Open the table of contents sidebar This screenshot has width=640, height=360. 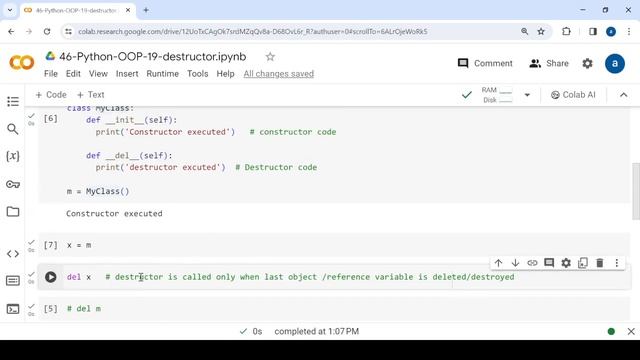pos(13,101)
